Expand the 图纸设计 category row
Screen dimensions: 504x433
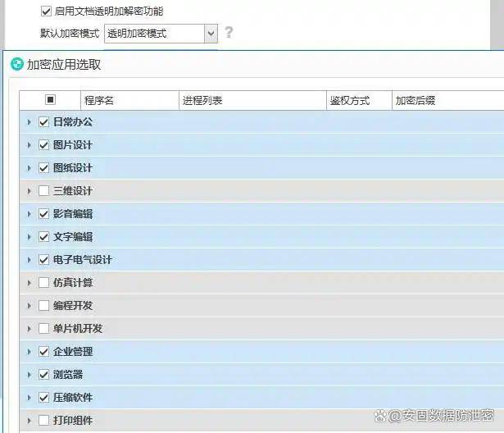(30, 168)
